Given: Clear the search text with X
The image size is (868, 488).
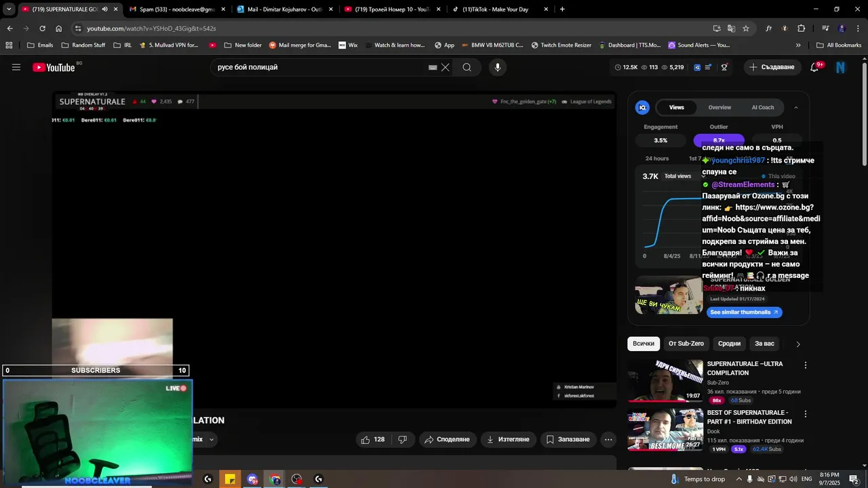Looking at the screenshot, I should [x=445, y=67].
